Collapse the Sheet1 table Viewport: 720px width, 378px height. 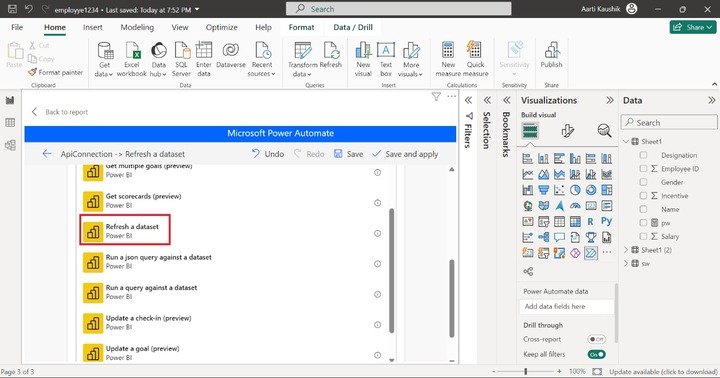point(626,141)
